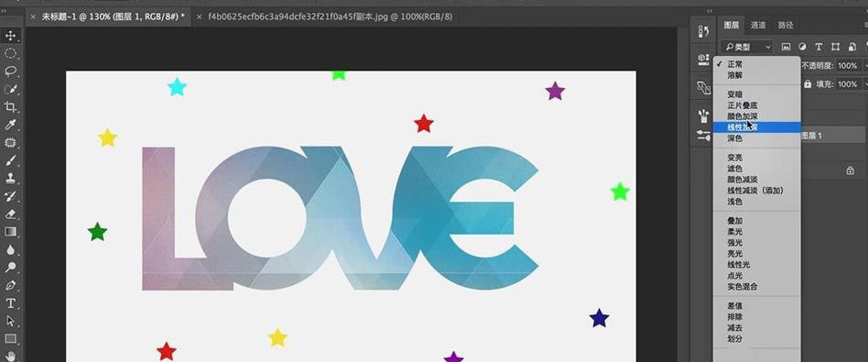Image resolution: width=868 pixels, height=362 pixels.
Task: Choose 滤色 blend mode
Action: (756, 169)
